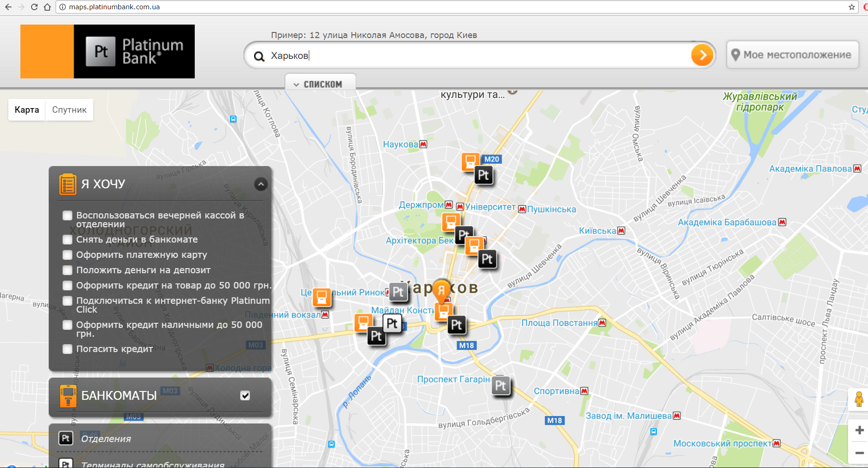Viewport: 868px width, 468px height.
Task: Click the orange search submit arrow button
Action: (702, 56)
